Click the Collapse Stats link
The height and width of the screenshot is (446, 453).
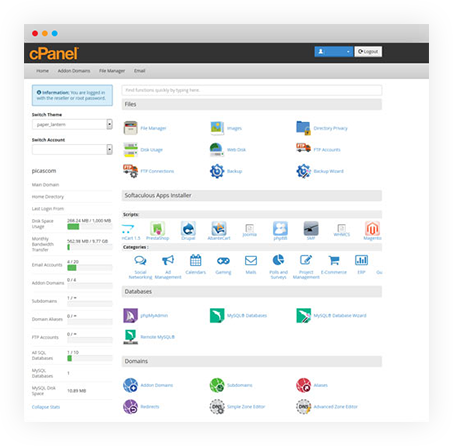tap(46, 407)
